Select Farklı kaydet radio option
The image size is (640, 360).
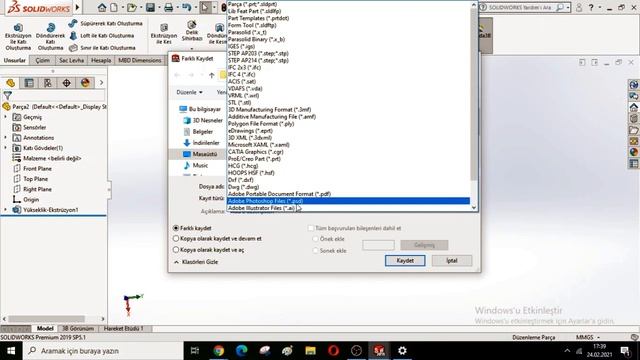(176, 228)
